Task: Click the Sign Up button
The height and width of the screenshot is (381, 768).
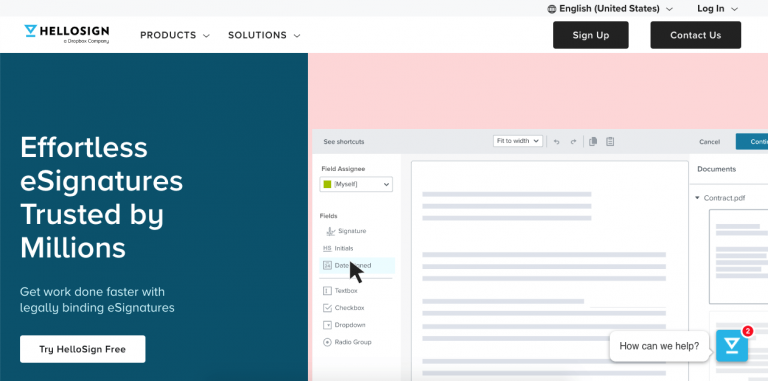Action: [591, 35]
